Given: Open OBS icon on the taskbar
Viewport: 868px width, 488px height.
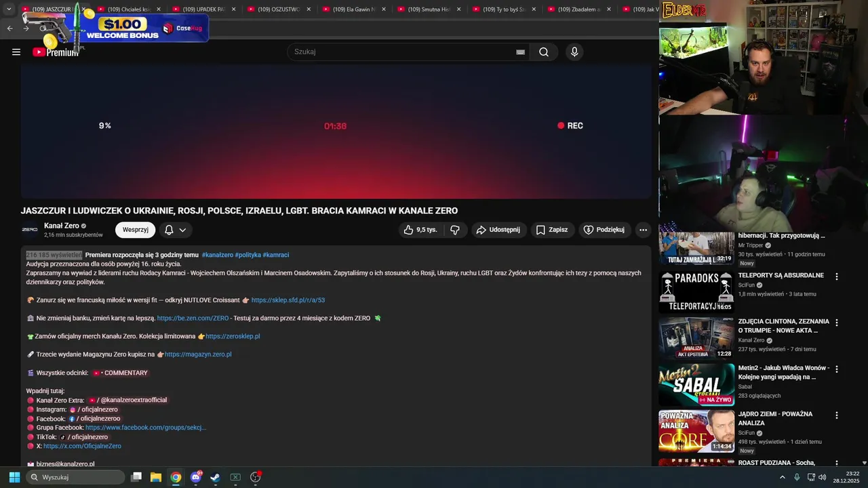Looking at the screenshot, I should pos(256,477).
